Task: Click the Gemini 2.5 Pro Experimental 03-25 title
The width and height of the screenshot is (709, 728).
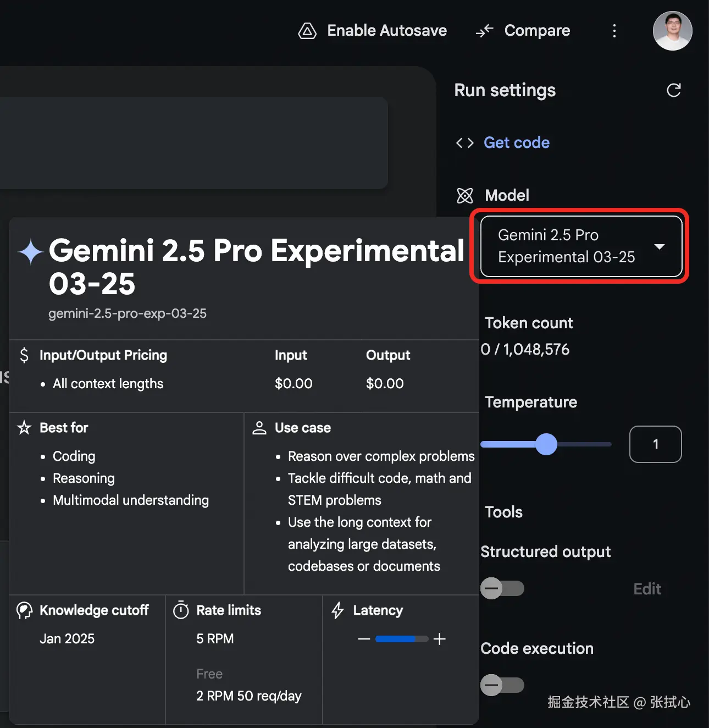Action: click(x=257, y=267)
